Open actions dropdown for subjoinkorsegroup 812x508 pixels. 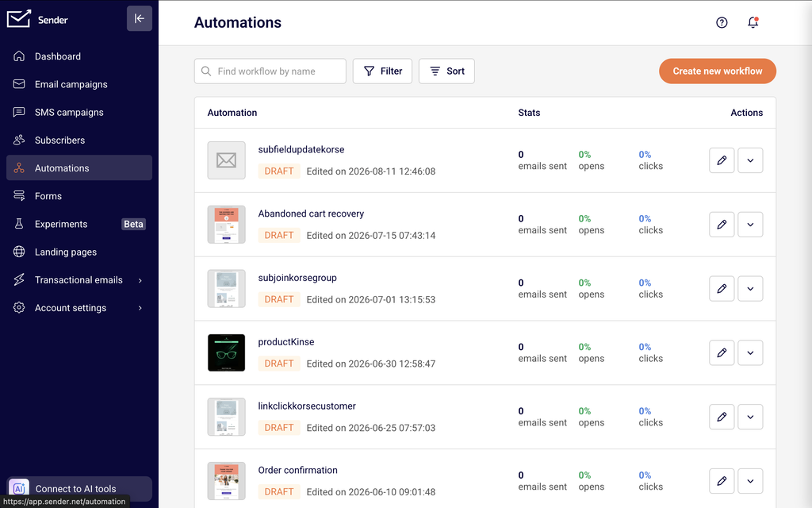click(750, 289)
